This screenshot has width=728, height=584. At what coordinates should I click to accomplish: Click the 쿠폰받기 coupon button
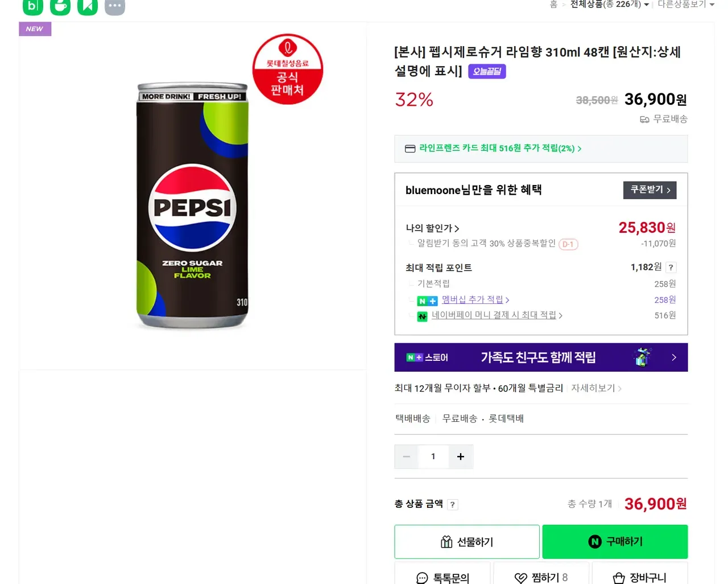pyautogui.click(x=650, y=190)
